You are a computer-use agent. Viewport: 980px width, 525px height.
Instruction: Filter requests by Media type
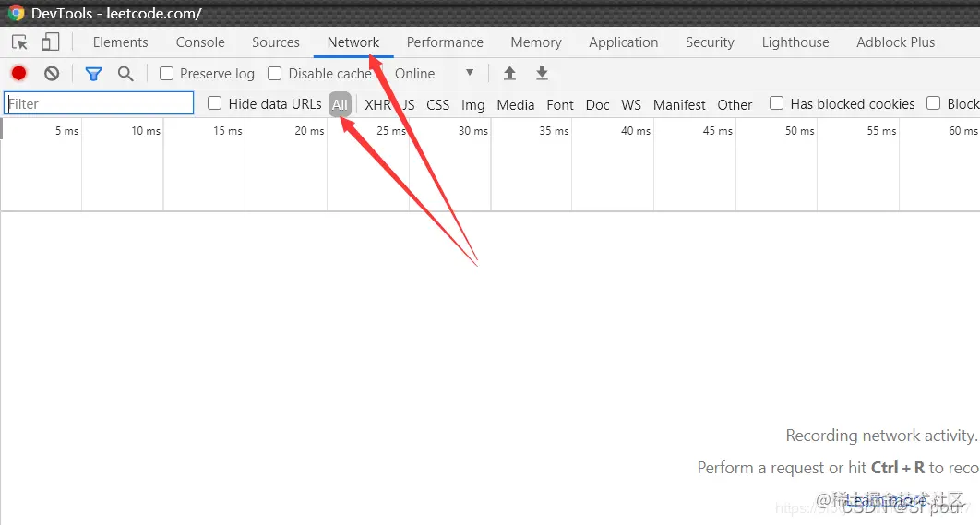click(x=516, y=104)
